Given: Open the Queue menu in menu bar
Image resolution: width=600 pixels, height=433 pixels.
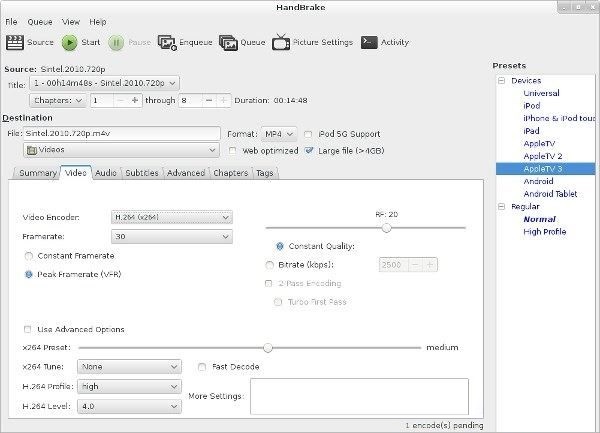Looking at the screenshot, I should pyautogui.click(x=40, y=21).
